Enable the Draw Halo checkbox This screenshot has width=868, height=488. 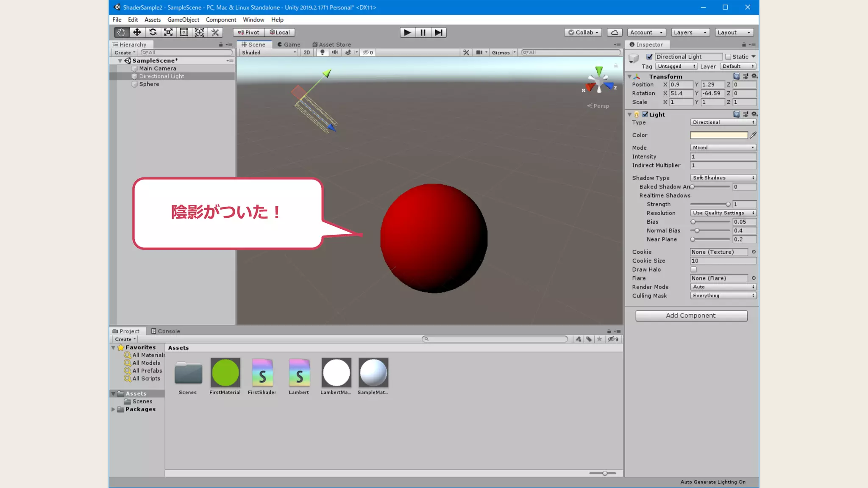click(x=693, y=269)
